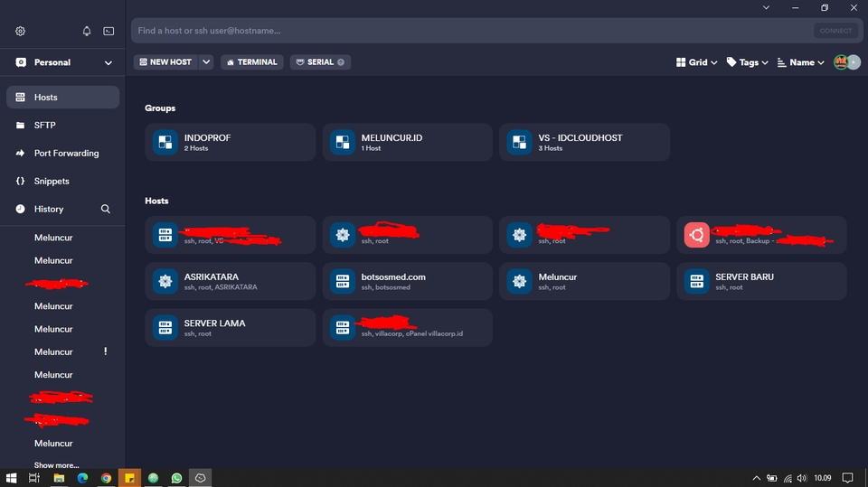The height and width of the screenshot is (487, 868).
Task: Open the Name sort dropdown
Action: pyautogui.click(x=800, y=62)
